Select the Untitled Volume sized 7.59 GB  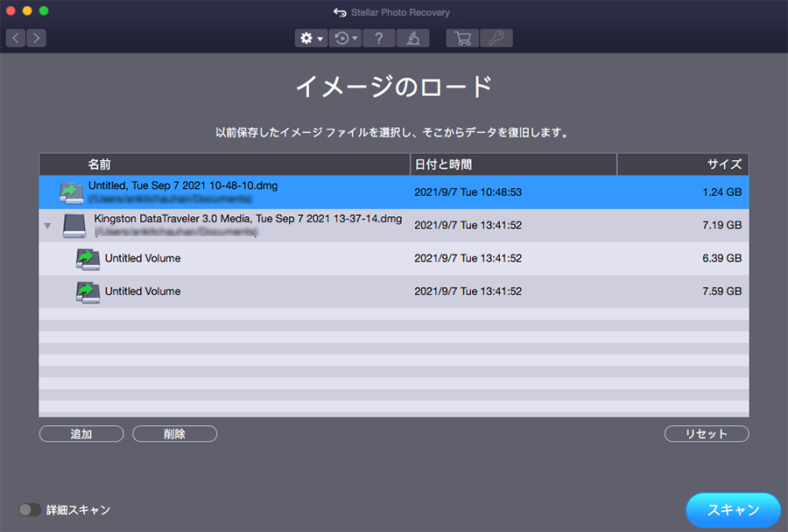click(x=394, y=292)
